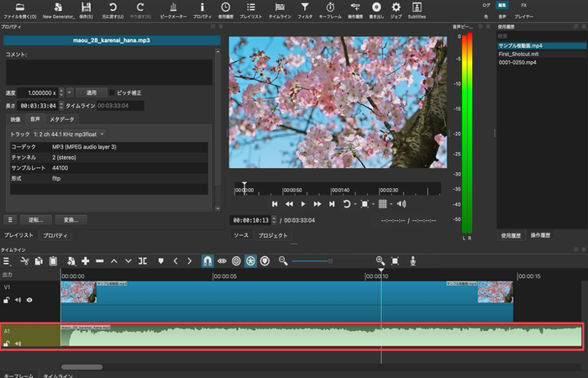Viewport: 588px width, 378px height.
Task: Open the speed preset dropdown arrow
Action: tap(70, 92)
